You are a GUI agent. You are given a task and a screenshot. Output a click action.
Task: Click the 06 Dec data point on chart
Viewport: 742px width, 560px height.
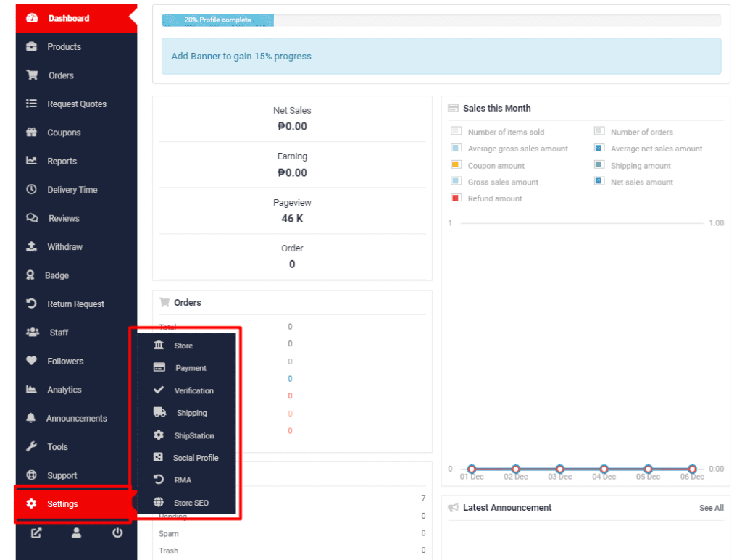[692, 469]
